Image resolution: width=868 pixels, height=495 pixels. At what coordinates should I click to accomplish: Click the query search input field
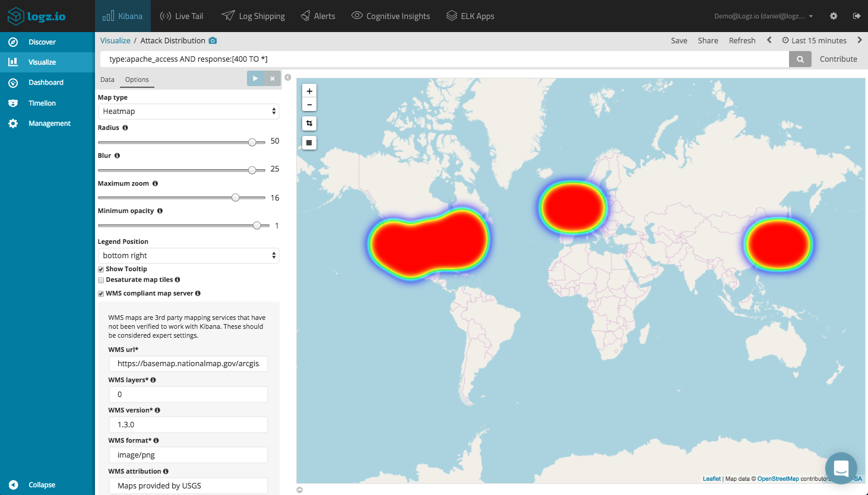click(444, 59)
